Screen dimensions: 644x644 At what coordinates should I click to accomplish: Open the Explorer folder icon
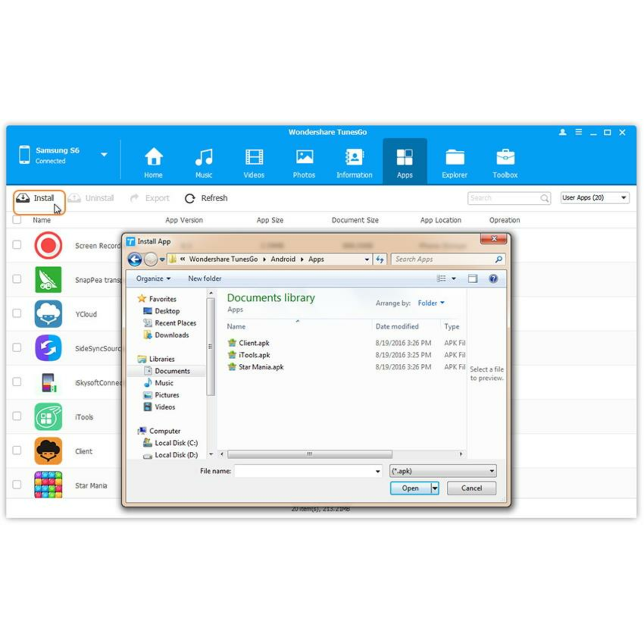point(454,157)
